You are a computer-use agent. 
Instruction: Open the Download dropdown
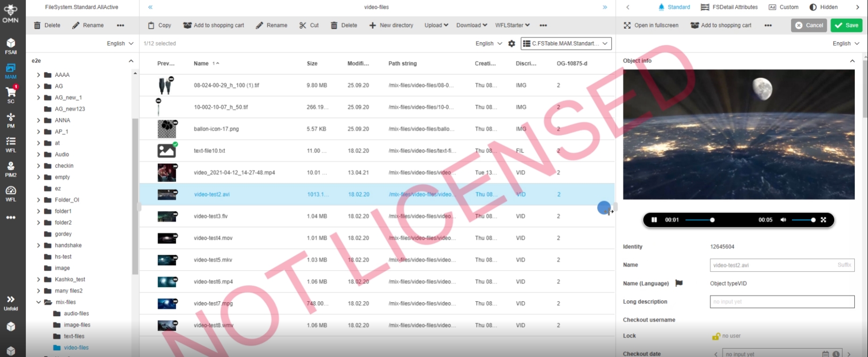[x=471, y=25]
